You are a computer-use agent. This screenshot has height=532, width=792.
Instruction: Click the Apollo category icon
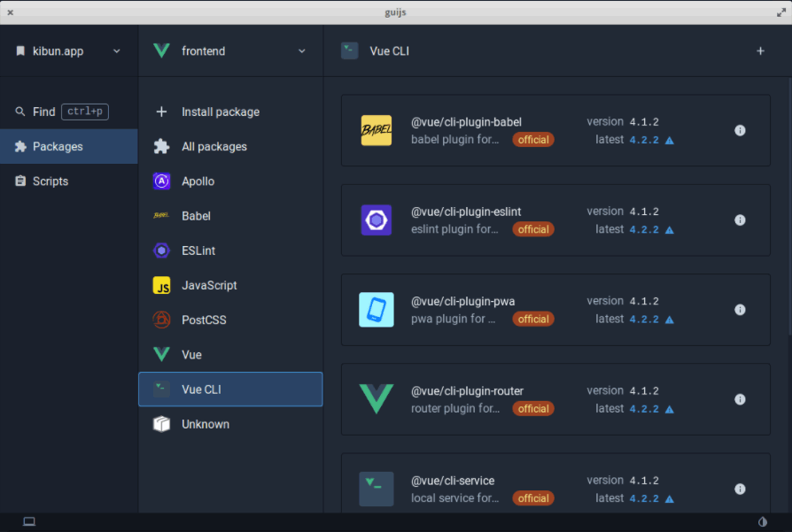(x=161, y=181)
